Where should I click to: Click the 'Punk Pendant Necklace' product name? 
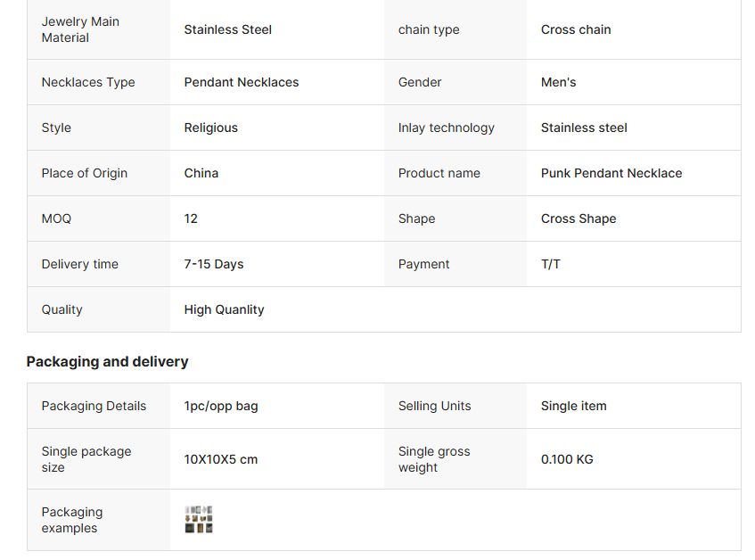[611, 173]
